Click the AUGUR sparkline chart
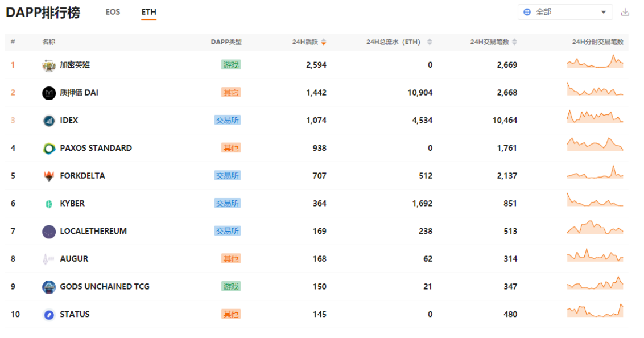Viewport: 644px width, 338px height. 595,255
